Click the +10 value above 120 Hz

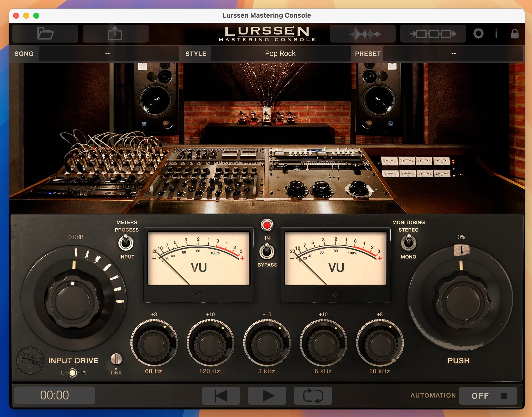pyautogui.click(x=210, y=314)
